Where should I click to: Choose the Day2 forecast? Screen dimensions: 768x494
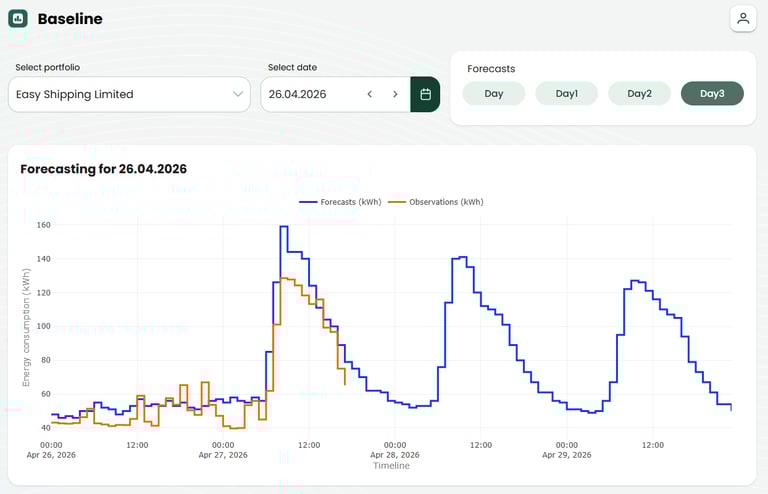[640, 93]
